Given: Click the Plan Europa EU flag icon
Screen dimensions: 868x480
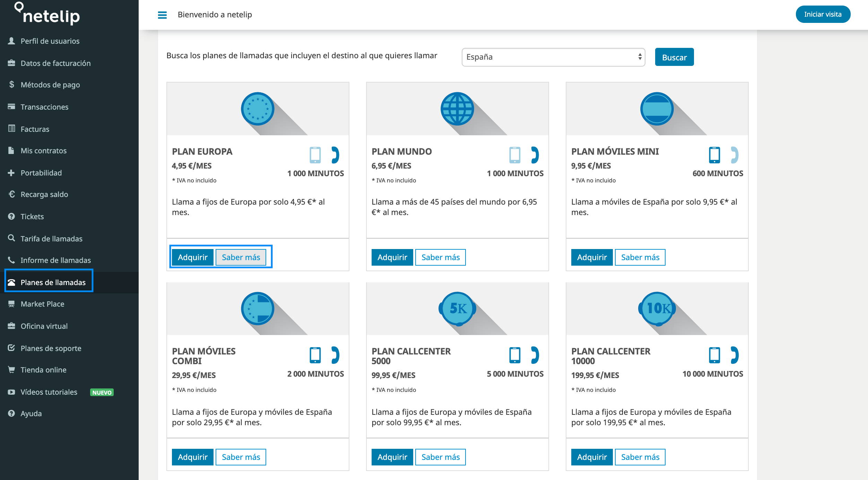Looking at the screenshot, I should pyautogui.click(x=258, y=109).
